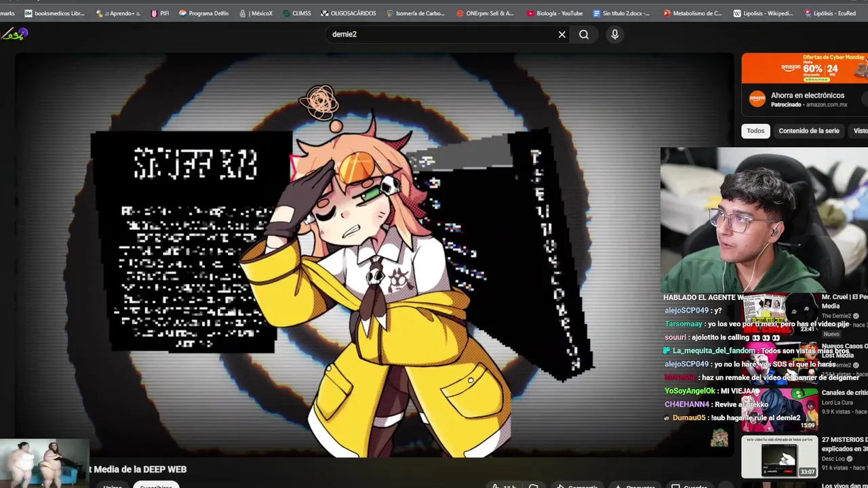The image size is (868, 488).
Task: Click the main video player
Action: pos(374,254)
